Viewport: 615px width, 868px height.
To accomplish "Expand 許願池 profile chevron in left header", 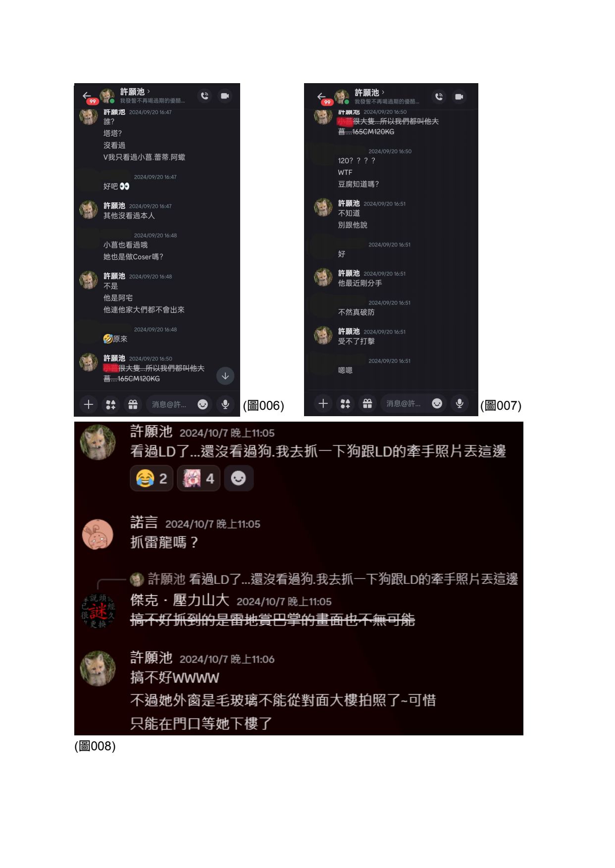I will pos(149,92).
